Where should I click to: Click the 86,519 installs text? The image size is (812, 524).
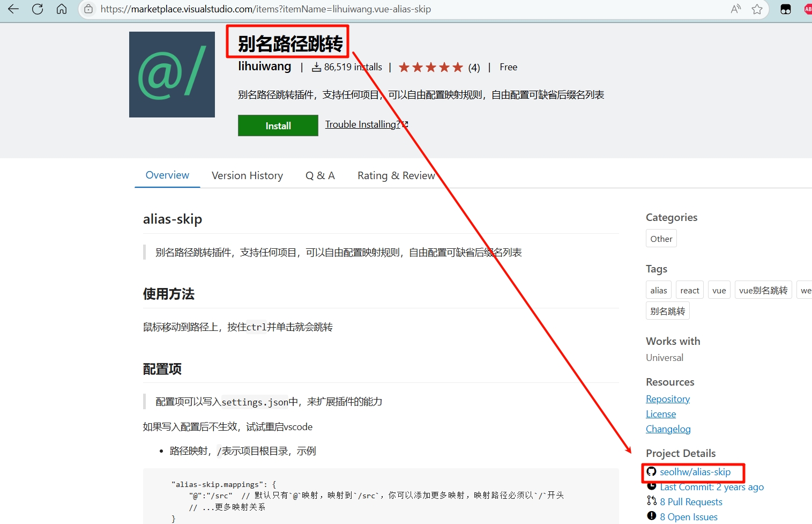[353, 67]
